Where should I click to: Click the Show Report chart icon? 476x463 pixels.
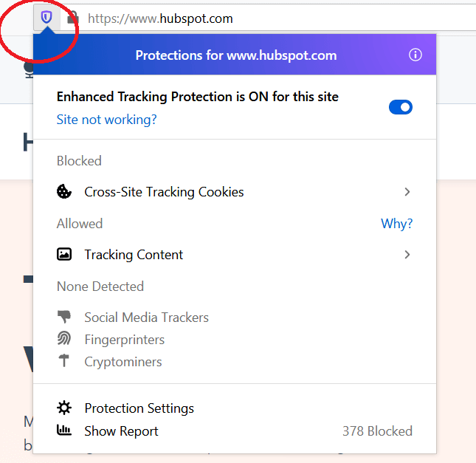click(64, 431)
